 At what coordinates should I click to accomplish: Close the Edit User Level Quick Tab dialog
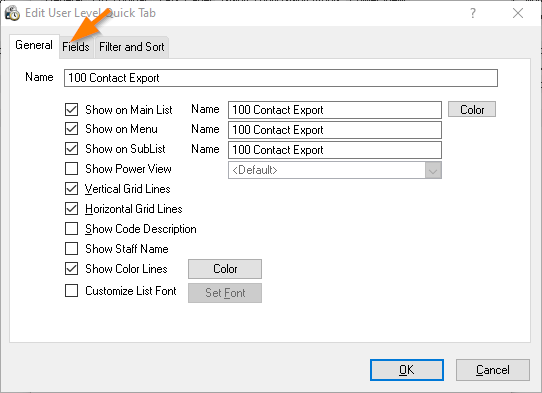518,13
